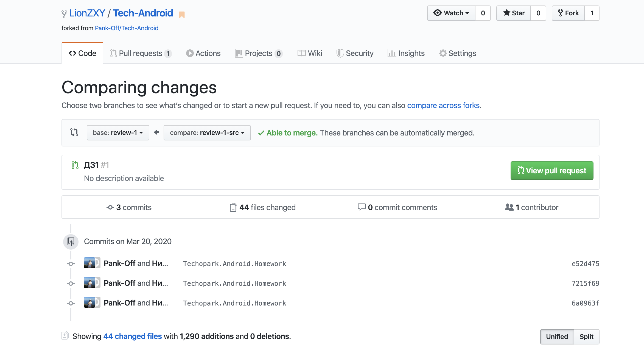This screenshot has width=644, height=345.
Task: Click the commit node icon for 6a0963f
Action: click(71, 303)
